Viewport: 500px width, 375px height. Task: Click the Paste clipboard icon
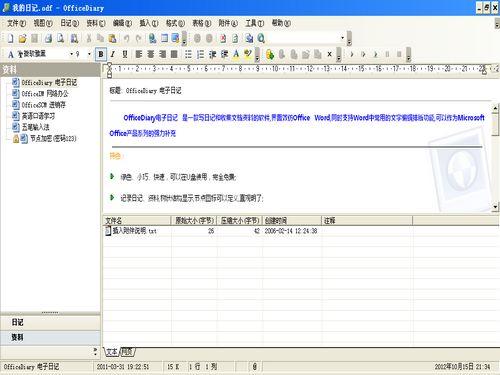click(x=113, y=39)
